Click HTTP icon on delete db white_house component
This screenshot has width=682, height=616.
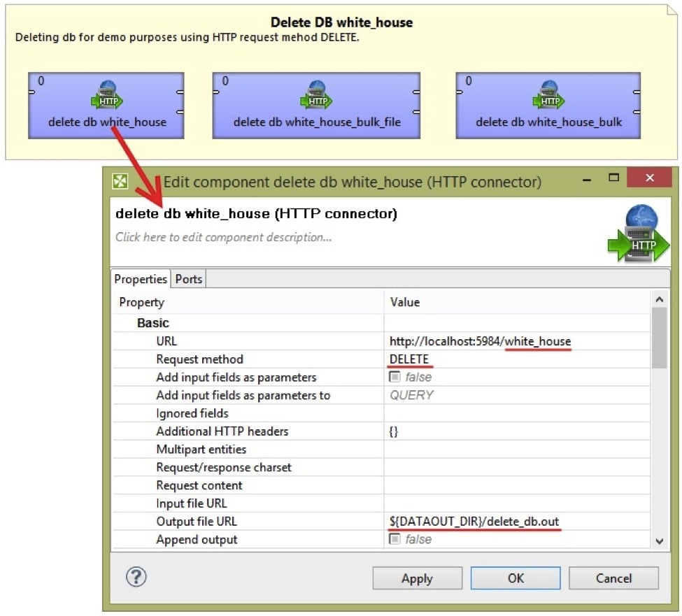pos(108,96)
